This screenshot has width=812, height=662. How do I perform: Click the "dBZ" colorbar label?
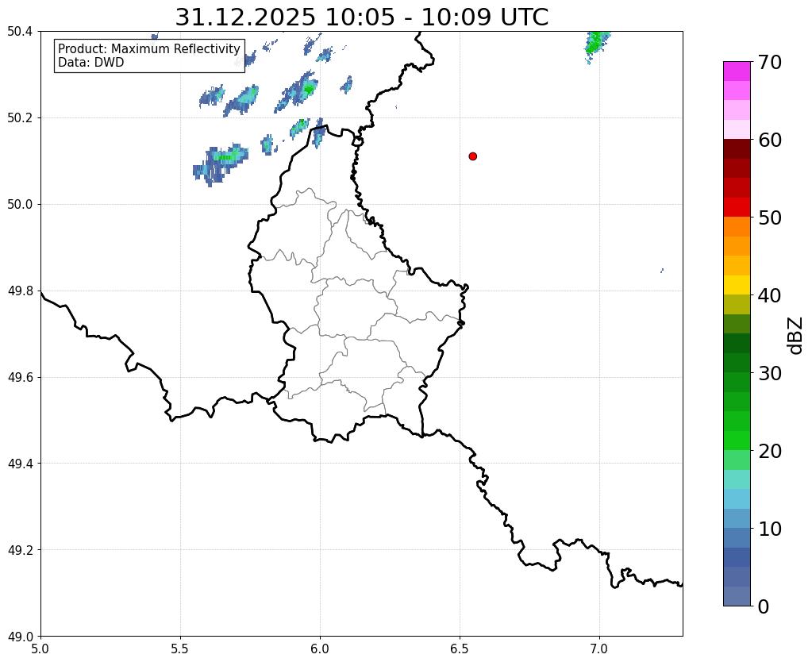pyautogui.click(x=796, y=336)
